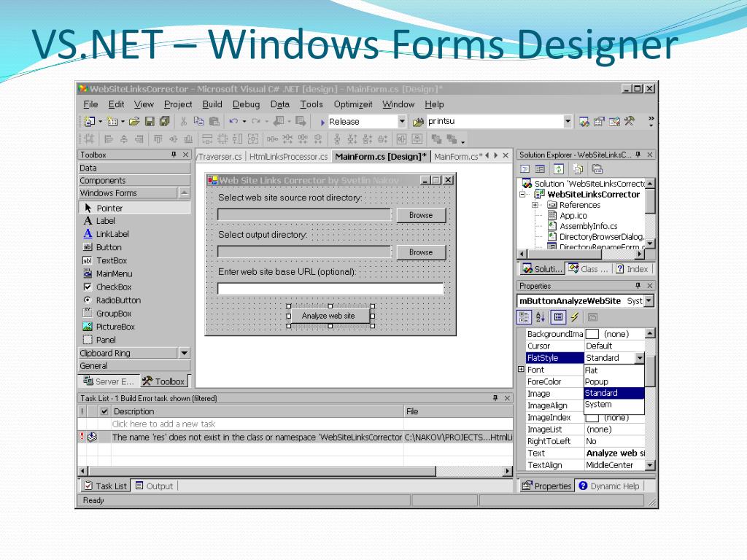Open the mButtonAnalyzeWebSite object selector dropdown
Screen dimensions: 747x560
[649, 301]
